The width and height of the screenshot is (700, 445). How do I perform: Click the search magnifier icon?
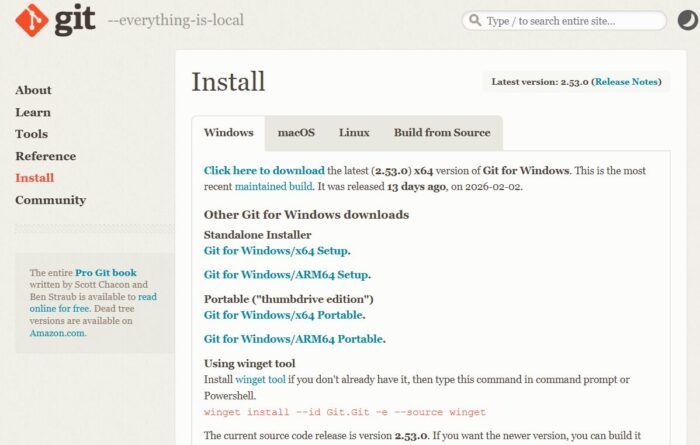click(474, 21)
